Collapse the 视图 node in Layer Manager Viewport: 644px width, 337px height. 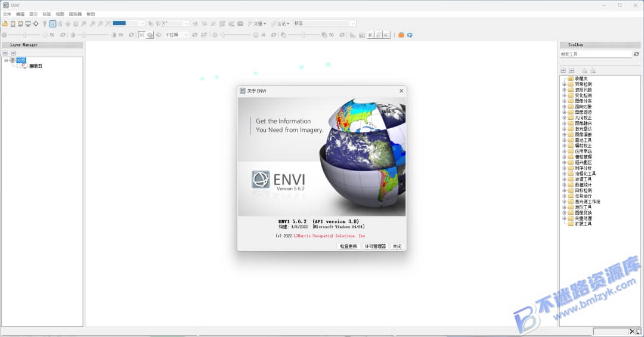pyautogui.click(x=6, y=60)
